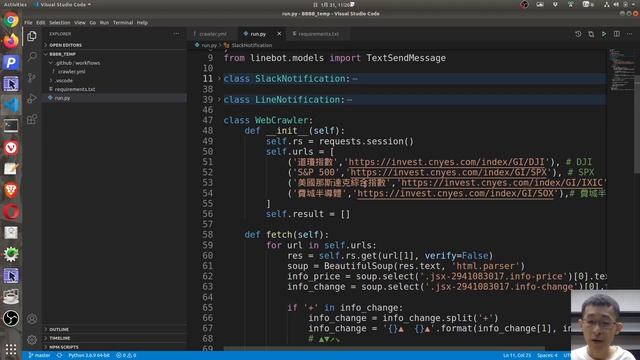Click the synchronize changes icon in status bar

point(60,356)
